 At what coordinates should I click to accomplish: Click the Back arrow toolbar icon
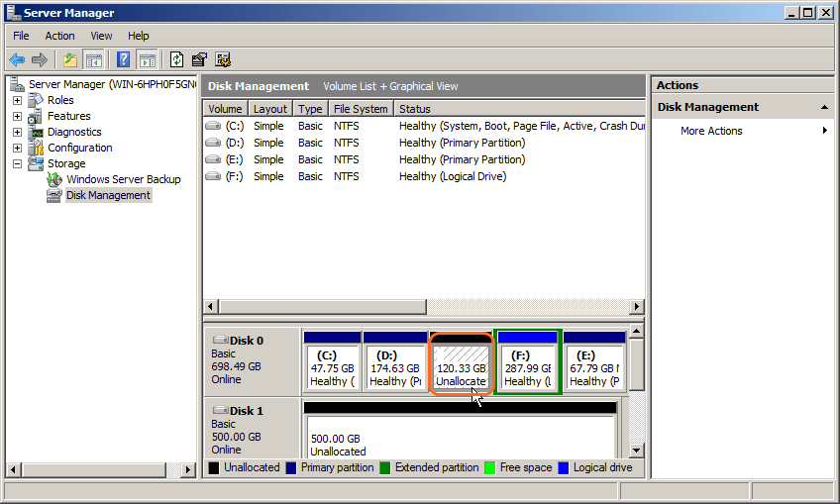coord(17,60)
